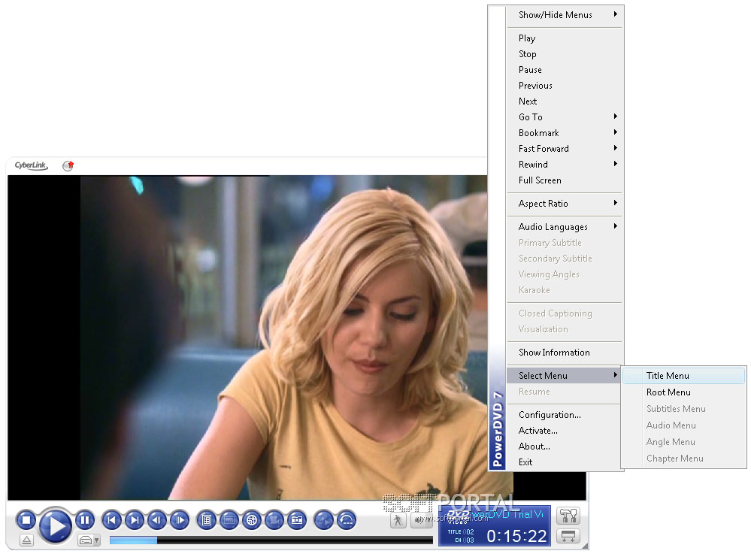Click Show Information menu entry
Viewport: 751px width, 560px height.
(565, 353)
